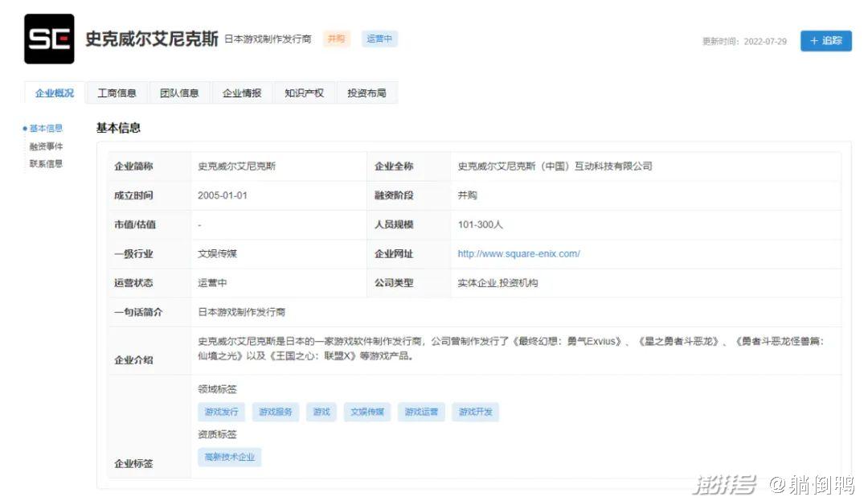Jump to 基本信息 in sidebar
The width and height of the screenshot is (868, 501).
46,129
